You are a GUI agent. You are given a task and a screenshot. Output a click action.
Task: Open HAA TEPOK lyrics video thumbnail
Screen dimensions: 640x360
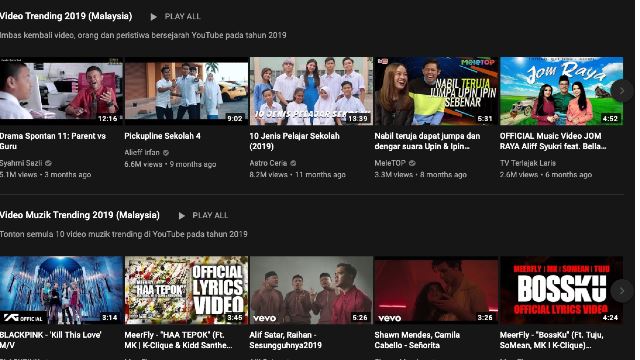[x=186, y=290]
